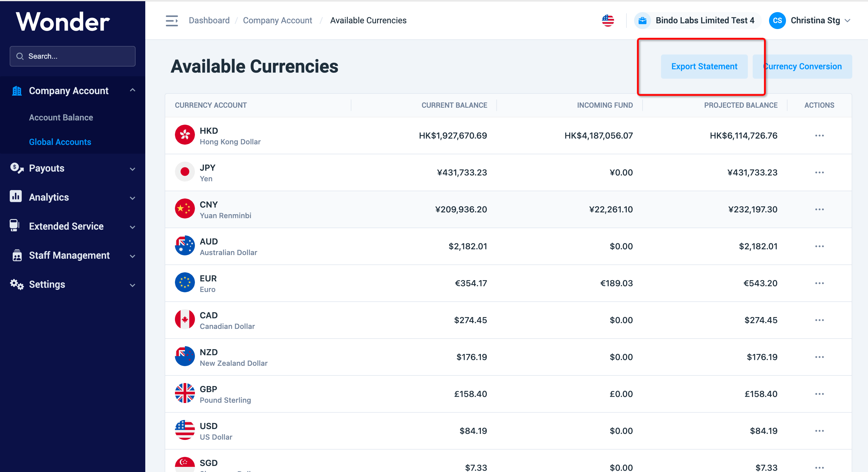Click the Extended Service terminal icon
868x472 pixels.
point(15,225)
